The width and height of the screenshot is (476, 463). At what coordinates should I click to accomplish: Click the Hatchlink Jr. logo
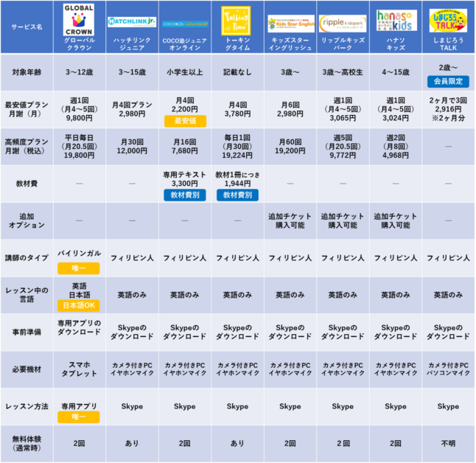pyautogui.click(x=131, y=21)
